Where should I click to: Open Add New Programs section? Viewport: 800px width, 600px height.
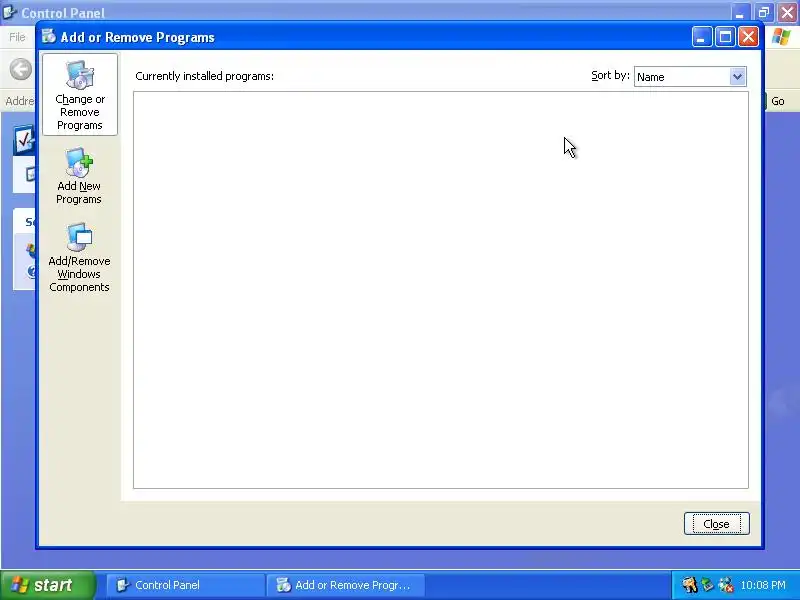tap(79, 177)
